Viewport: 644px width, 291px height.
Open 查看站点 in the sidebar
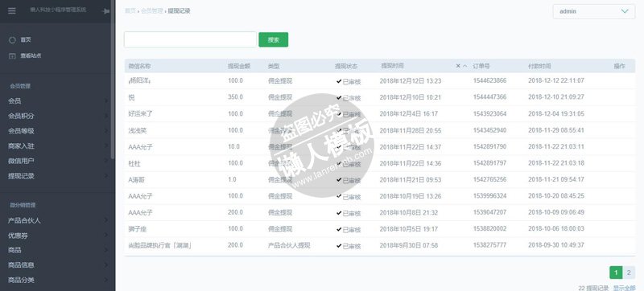tap(31, 55)
